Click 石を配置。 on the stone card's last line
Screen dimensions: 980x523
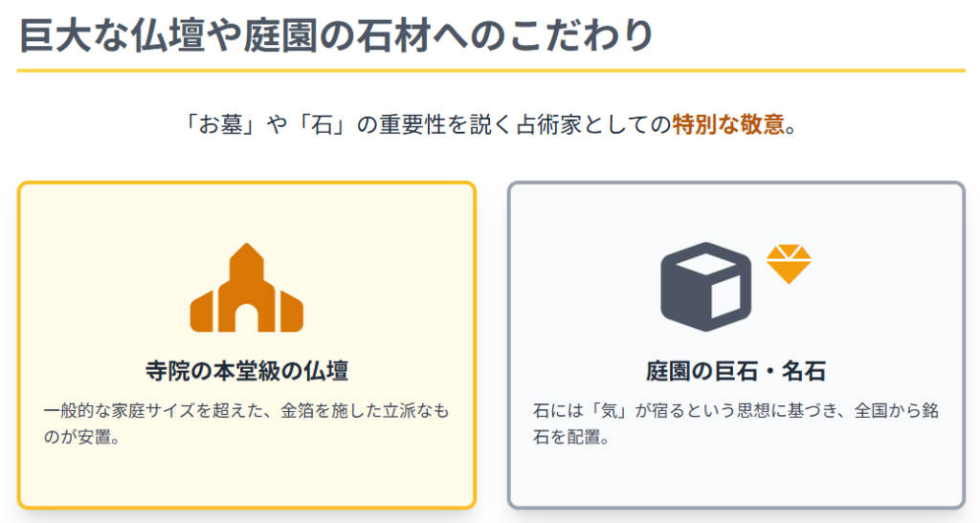(571, 439)
